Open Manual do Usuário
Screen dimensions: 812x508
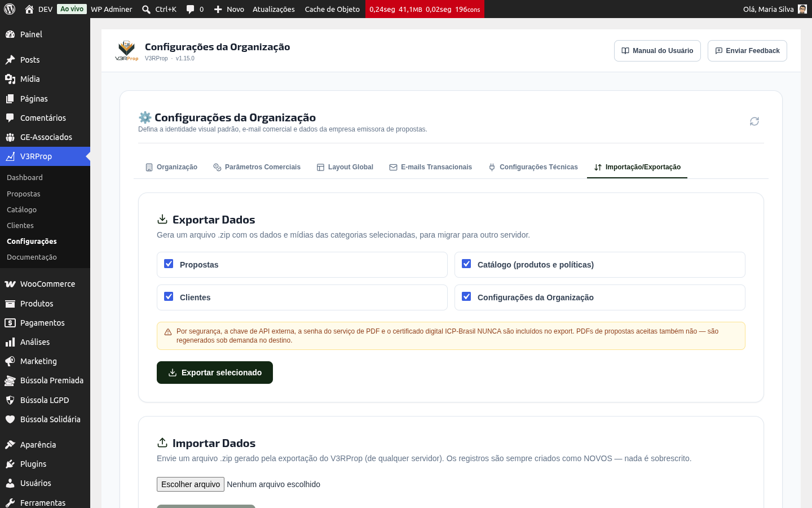point(657,51)
